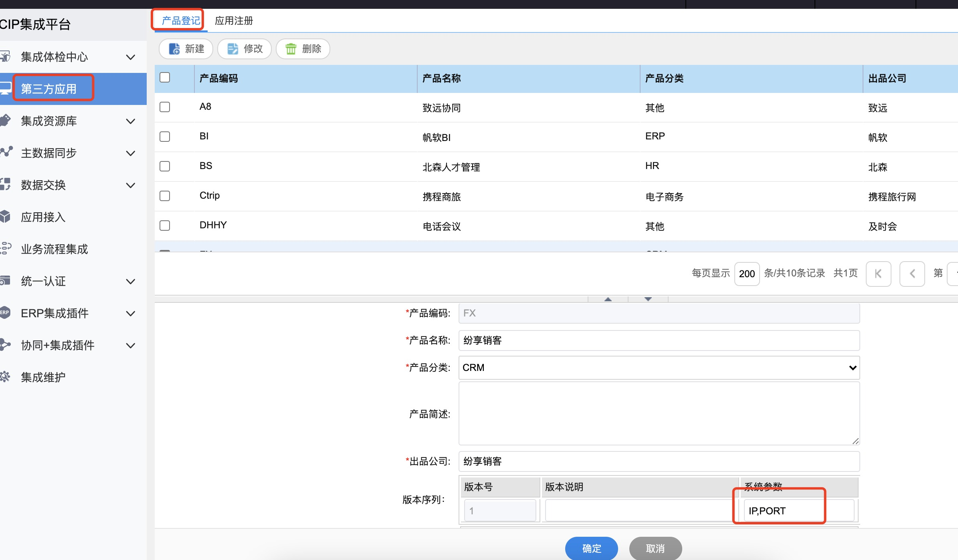Select the 致远协同 cell
958x560 pixels.
[442, 108]
